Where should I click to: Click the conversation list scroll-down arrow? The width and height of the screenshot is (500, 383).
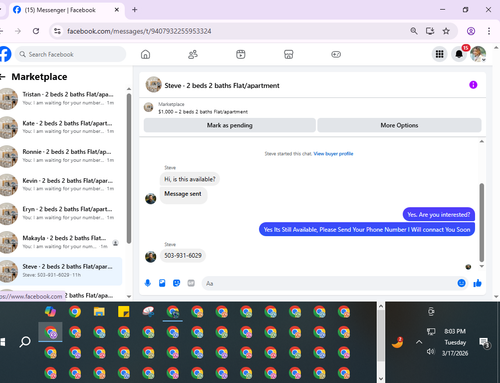click(129, 296)
